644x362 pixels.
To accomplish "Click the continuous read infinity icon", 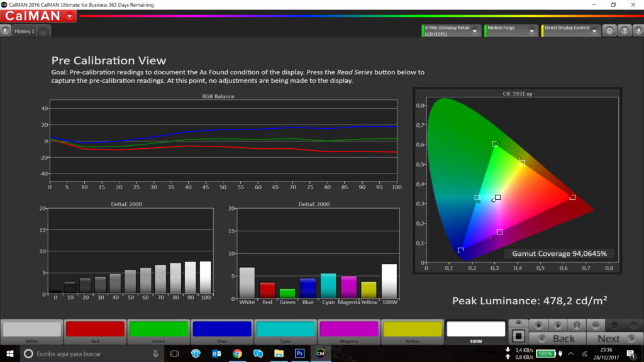I will 596,325.
